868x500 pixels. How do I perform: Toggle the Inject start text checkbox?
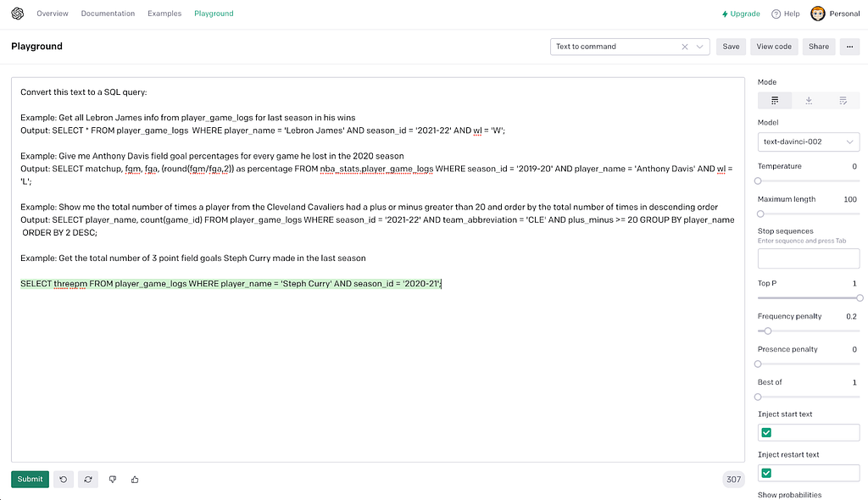pos(766,432)
